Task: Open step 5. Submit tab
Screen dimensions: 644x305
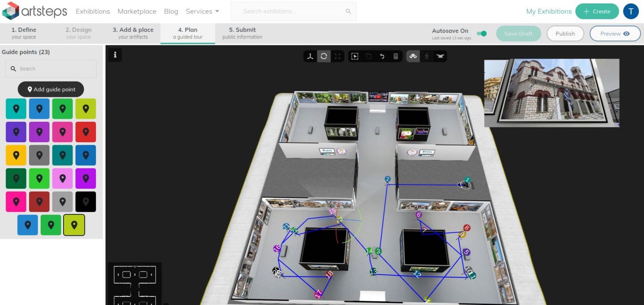Action: [x=242, y=33]
